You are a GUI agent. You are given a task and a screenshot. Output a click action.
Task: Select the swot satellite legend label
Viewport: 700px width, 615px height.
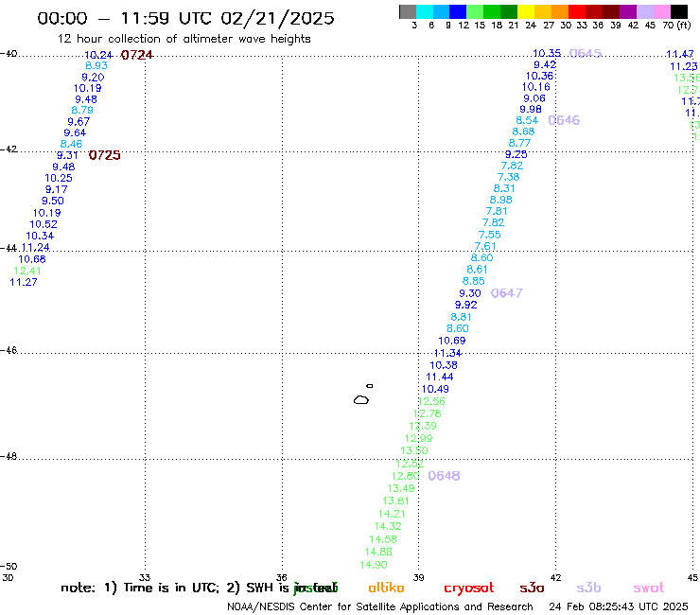[648, 589]
